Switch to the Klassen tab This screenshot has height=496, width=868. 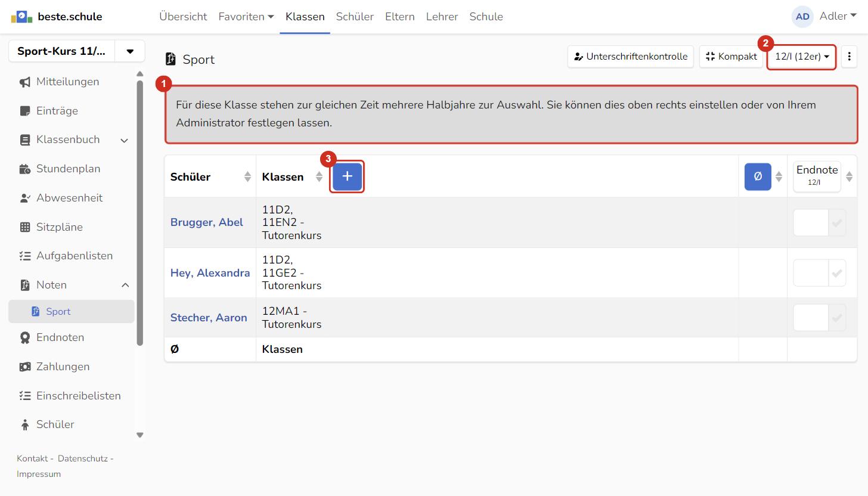click(x=305, y=17)
